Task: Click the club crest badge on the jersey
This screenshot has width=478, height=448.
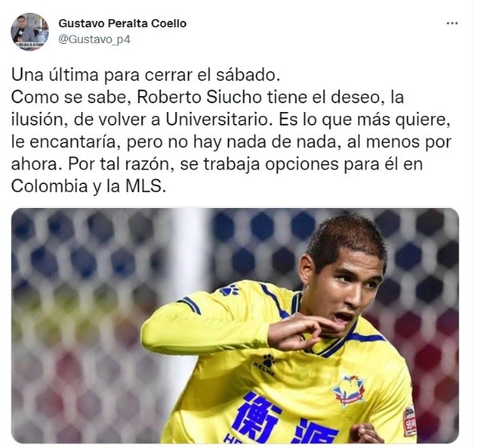Action: 347,390
